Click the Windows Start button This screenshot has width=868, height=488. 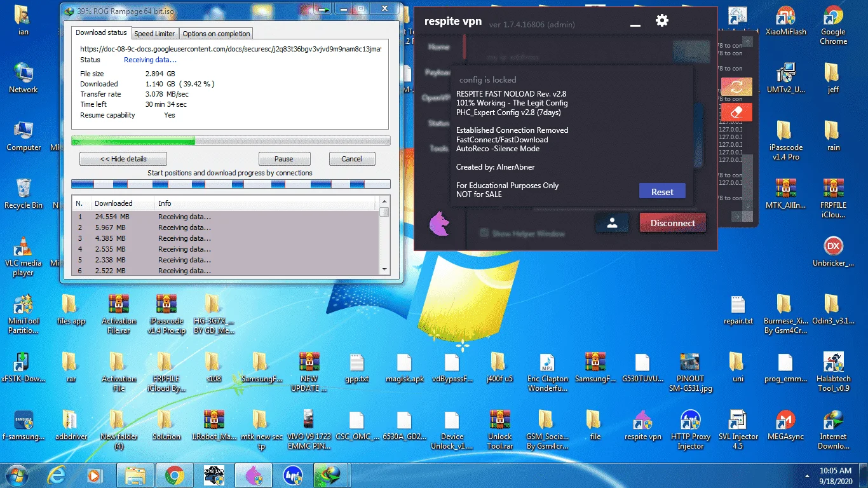pyautogui.click(x=16, y=475)
